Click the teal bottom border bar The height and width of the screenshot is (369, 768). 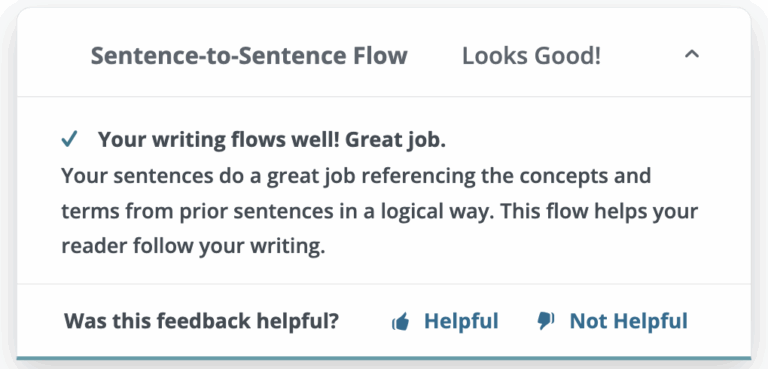(384, 358)
